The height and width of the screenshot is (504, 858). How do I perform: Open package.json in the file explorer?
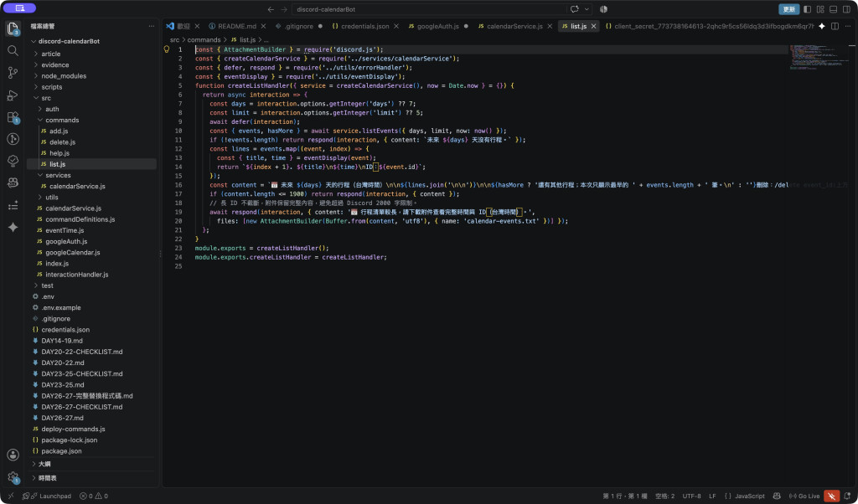coord(61,451)
